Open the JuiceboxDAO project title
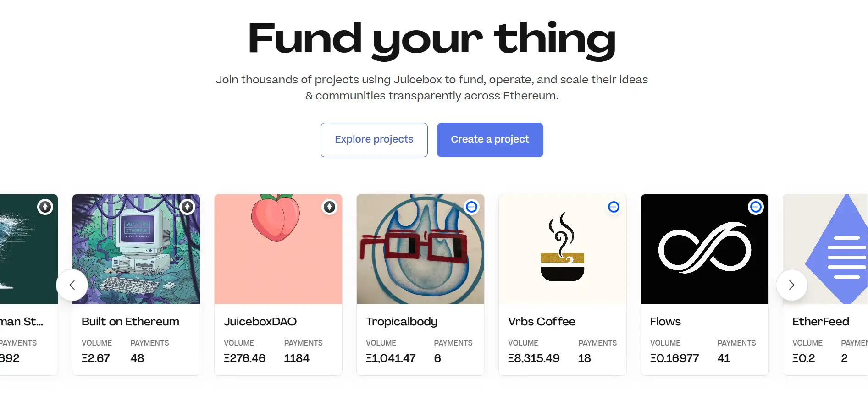Viewport: 868px width, 395px height. pos(260,322)
